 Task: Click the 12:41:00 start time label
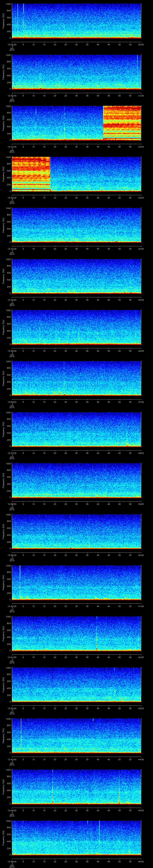point(12,657)
